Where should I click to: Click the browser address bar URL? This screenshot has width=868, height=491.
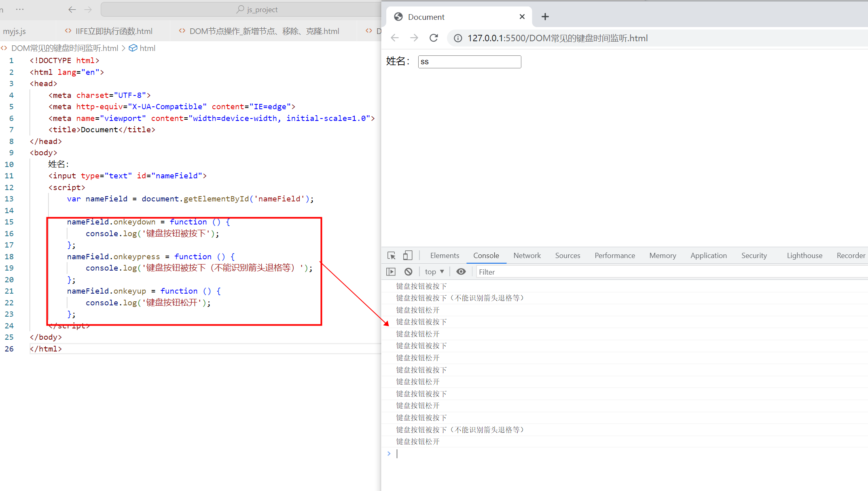point(557,38)
